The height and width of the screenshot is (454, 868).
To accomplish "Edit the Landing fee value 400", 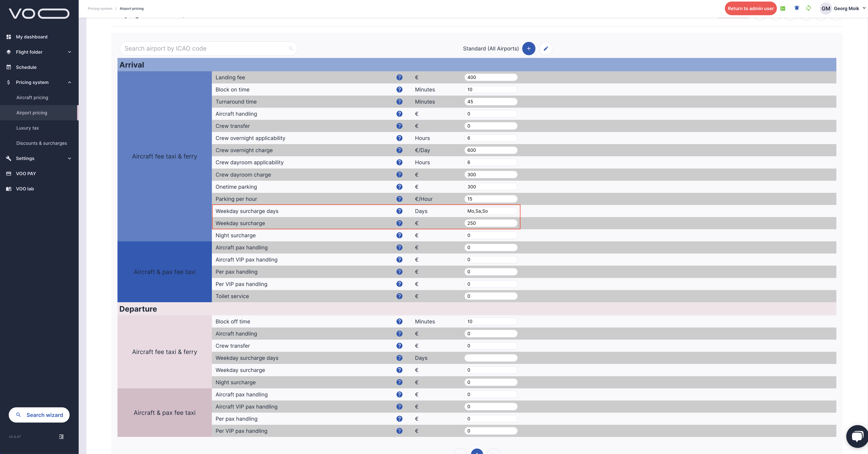I will point(491,77).
